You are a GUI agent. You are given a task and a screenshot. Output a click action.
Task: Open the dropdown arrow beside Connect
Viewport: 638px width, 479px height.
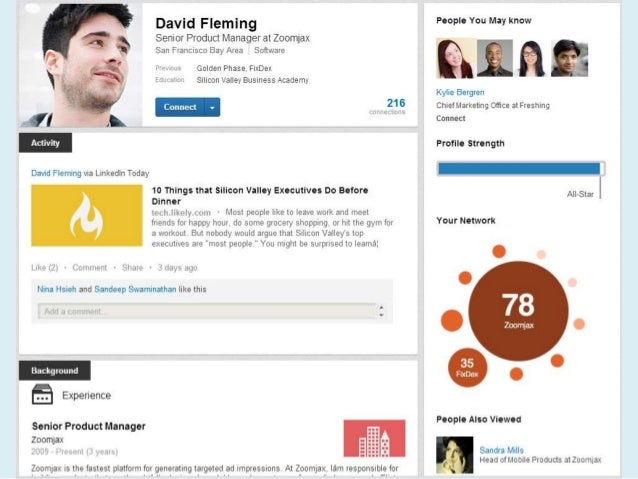212,107
